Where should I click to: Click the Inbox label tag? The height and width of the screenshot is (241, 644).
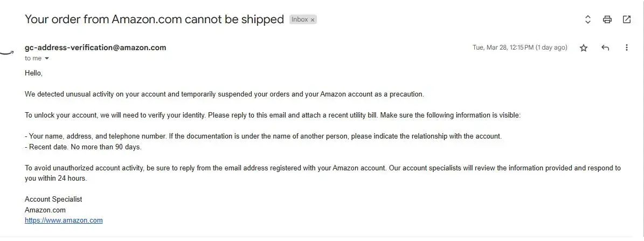point(300,19)
